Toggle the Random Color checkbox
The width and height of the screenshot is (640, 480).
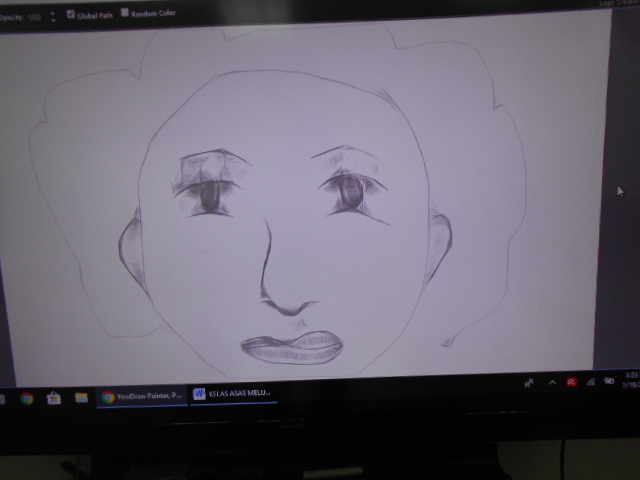tap(125, 13)
